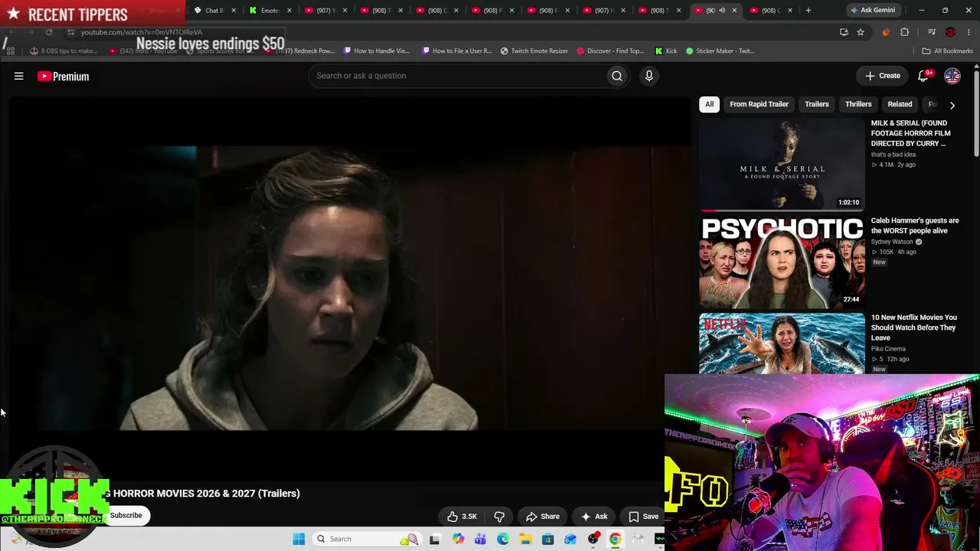The image size is (980, 551).
Task: Open Ask Gemini in Chrome
Action: tap(873, 10)
